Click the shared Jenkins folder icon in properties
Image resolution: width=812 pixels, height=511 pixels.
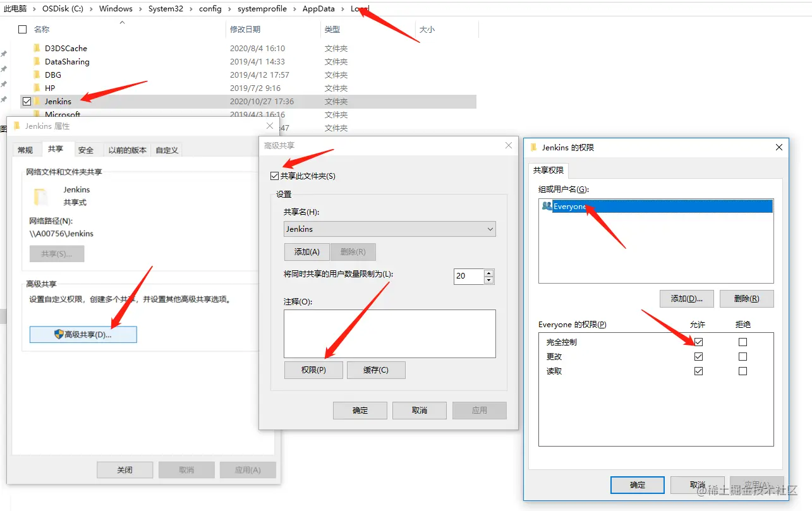[x=41, y=196]
